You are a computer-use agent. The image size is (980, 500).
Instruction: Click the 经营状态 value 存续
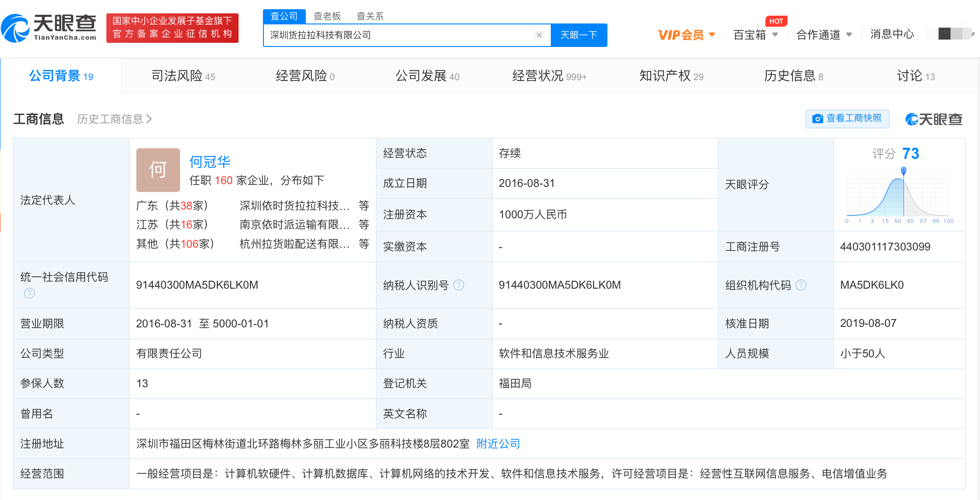point(510,153)
